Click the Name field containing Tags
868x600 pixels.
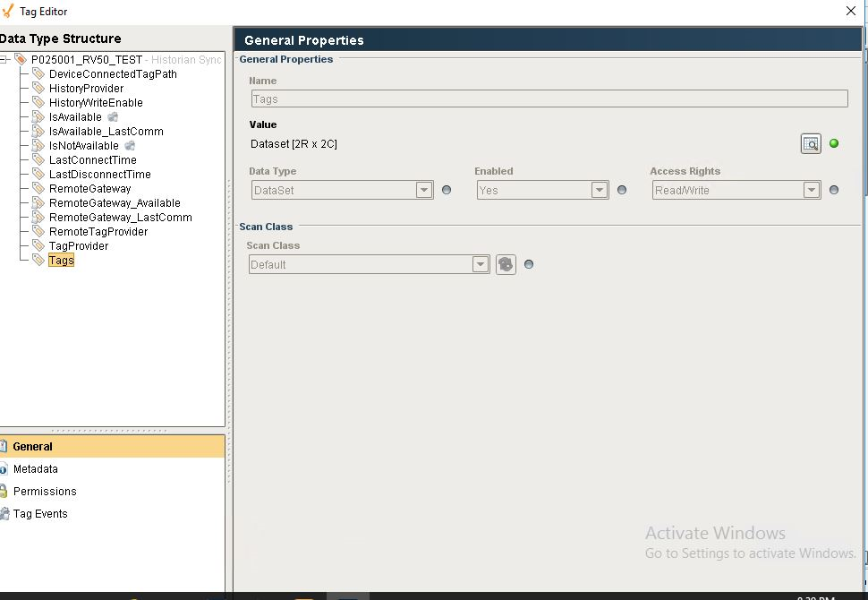(x=549, y=99)
